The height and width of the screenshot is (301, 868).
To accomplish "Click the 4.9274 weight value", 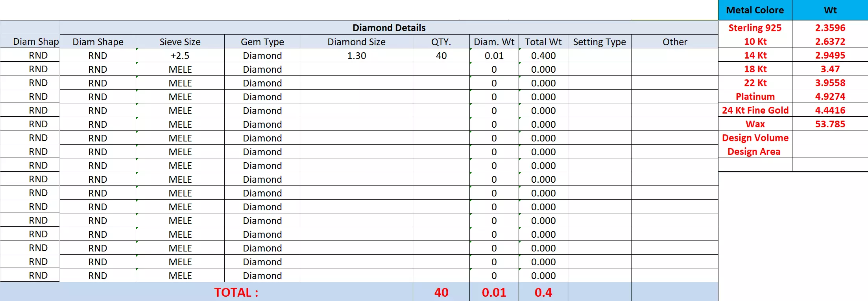I will pyautogui.click(x=830, y=96).
